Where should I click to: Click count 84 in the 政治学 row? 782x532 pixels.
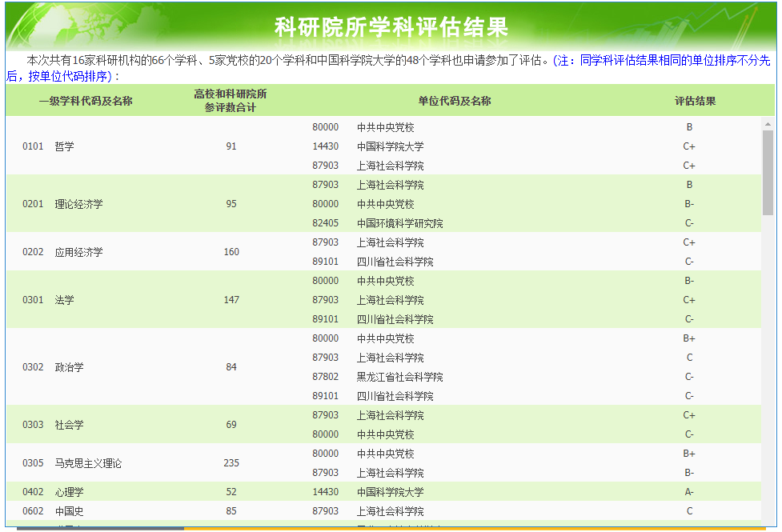[231, 367]
